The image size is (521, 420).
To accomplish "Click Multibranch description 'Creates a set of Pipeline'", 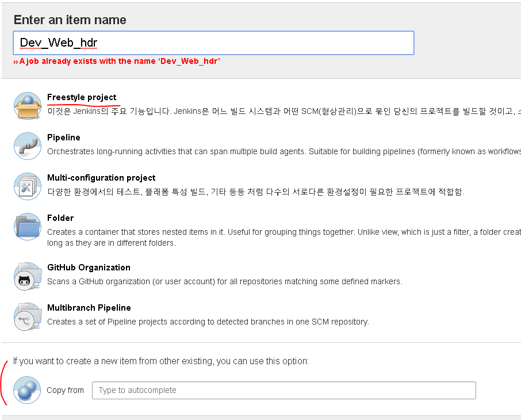I will (208, 322).
